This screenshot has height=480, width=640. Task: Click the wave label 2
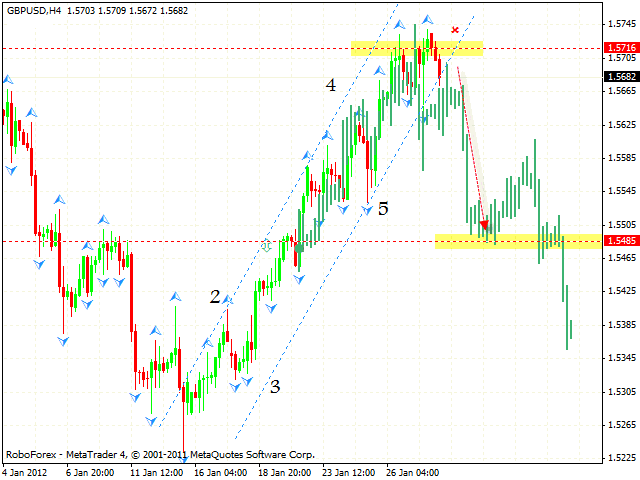(215, 296)
